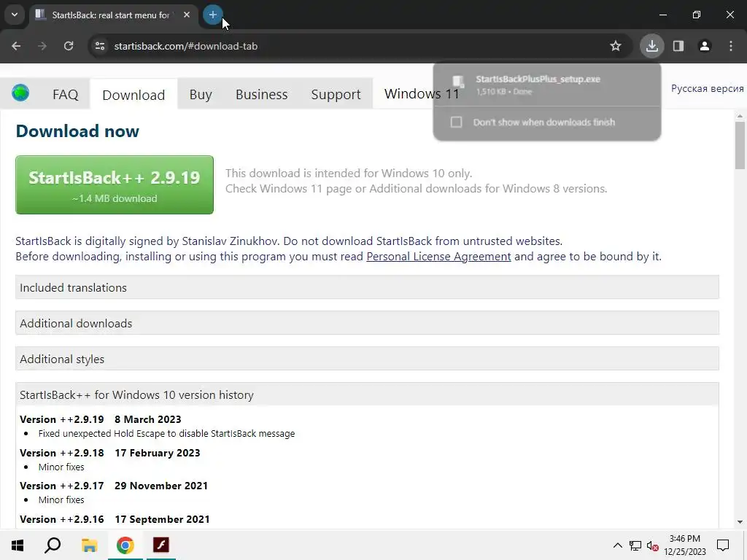Click "Version ++2.9.16" heading text
Screen dimensions: 747x560
[62, 519]
